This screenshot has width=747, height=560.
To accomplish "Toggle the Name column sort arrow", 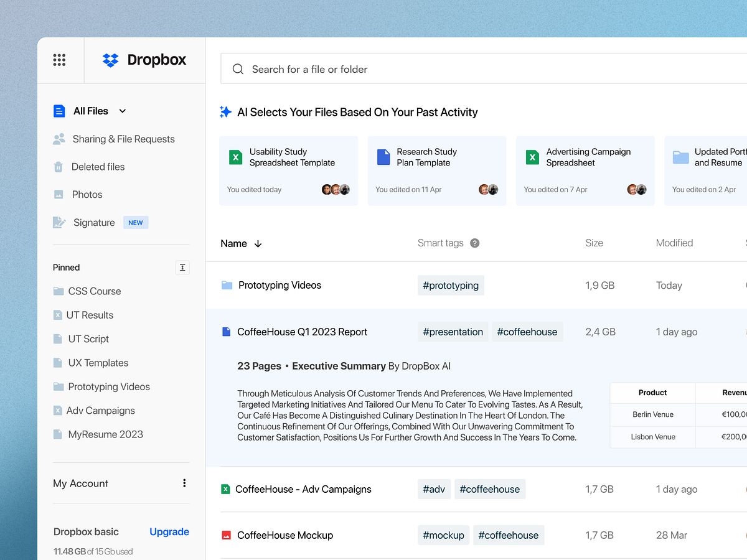I will click(x=258, y=244).
